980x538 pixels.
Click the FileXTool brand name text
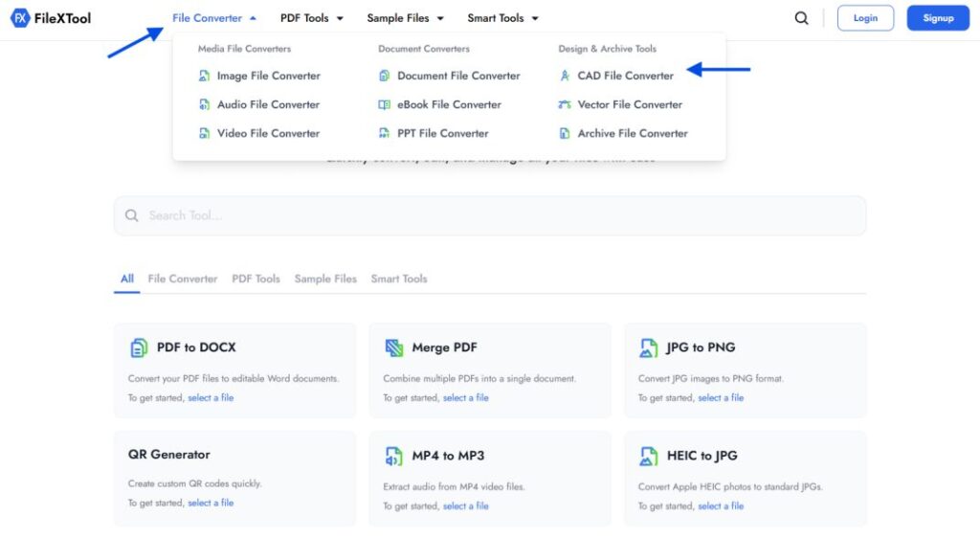tap(62, 18)
